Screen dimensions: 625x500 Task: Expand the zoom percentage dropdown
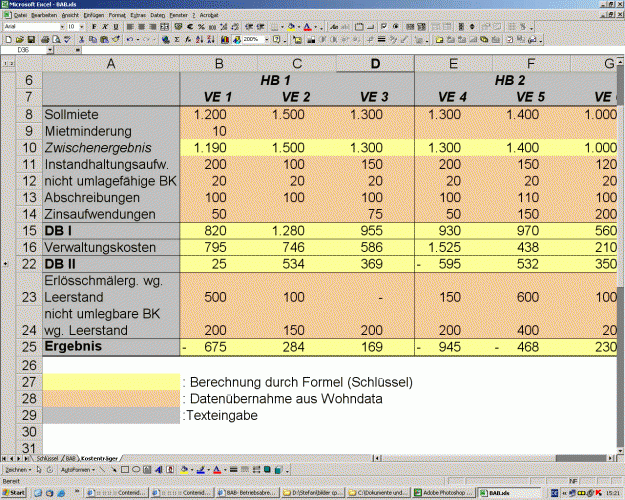coord(268,39)
